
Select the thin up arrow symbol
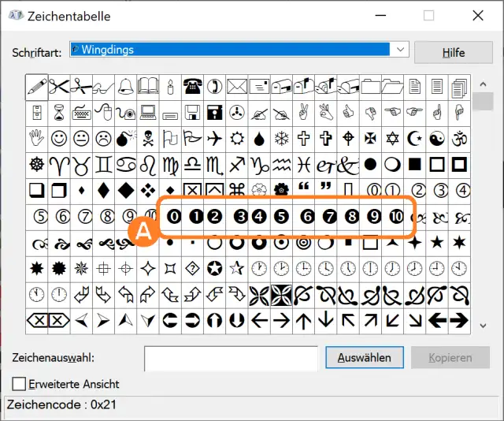[304, 321]
